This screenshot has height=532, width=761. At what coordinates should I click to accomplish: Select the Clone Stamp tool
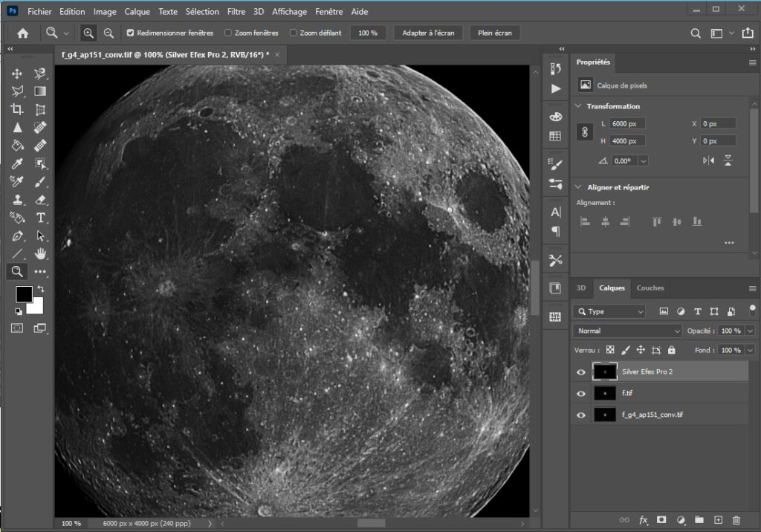coord(17,200)
